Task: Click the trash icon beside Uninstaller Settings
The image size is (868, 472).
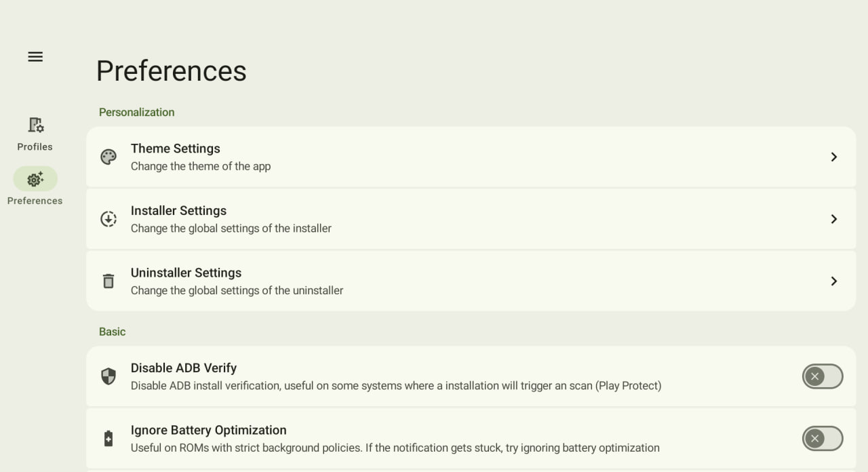Action: point(108,280)
